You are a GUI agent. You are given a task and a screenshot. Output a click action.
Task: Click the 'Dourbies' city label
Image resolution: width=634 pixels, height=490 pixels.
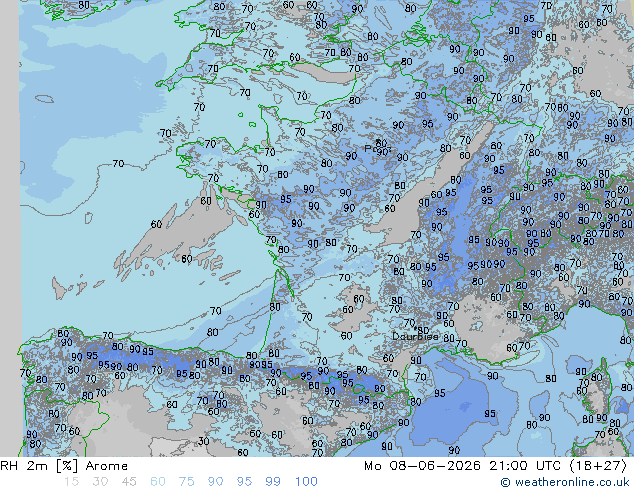click(x=415, y=336)
